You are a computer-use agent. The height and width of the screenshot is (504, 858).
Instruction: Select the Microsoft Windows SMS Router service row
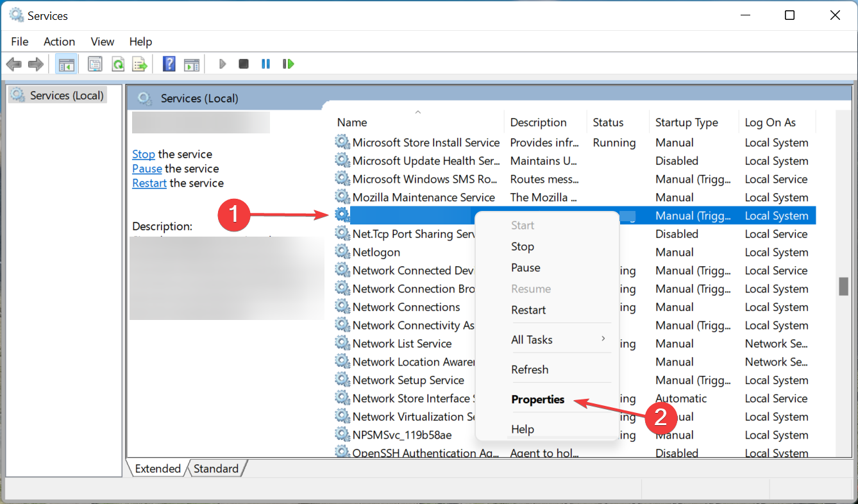coord(575,179)
